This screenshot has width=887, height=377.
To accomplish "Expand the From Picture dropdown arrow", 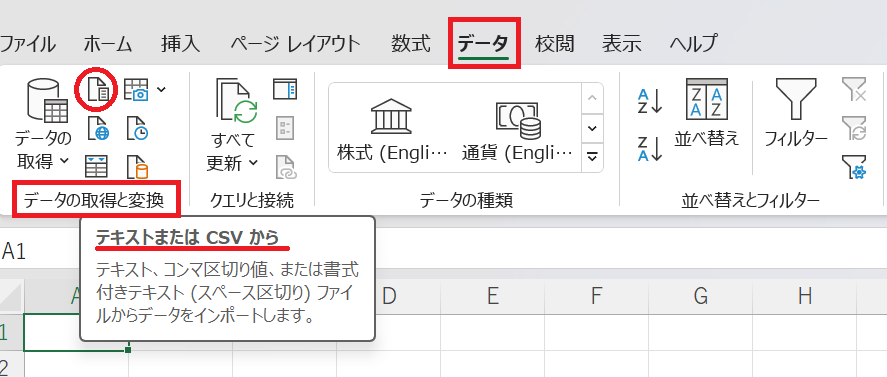I will (162, 89).
